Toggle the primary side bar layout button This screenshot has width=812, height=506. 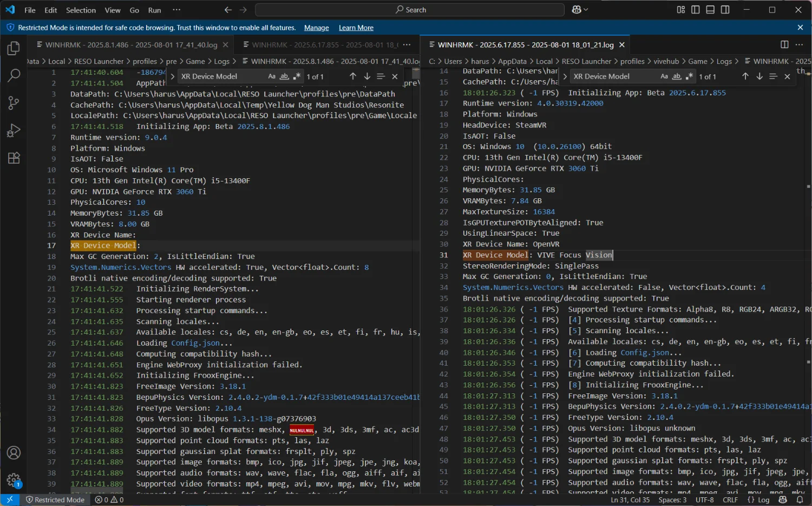point(696,10)
